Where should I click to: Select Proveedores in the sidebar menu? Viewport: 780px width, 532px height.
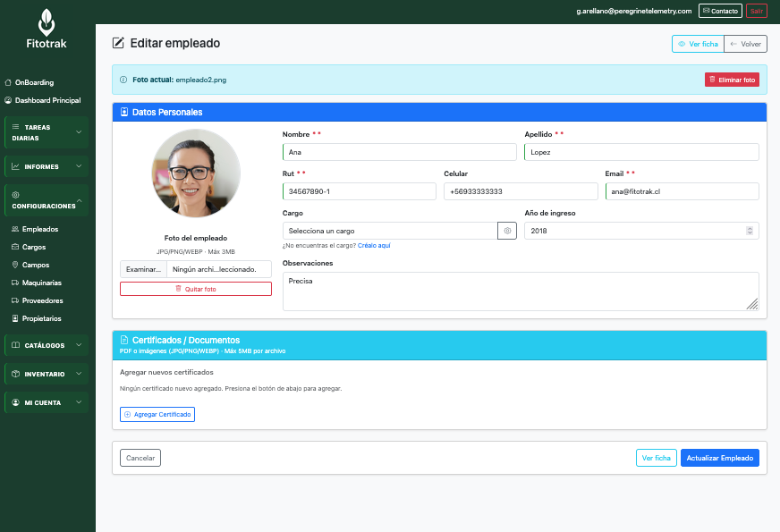point(42,300)
